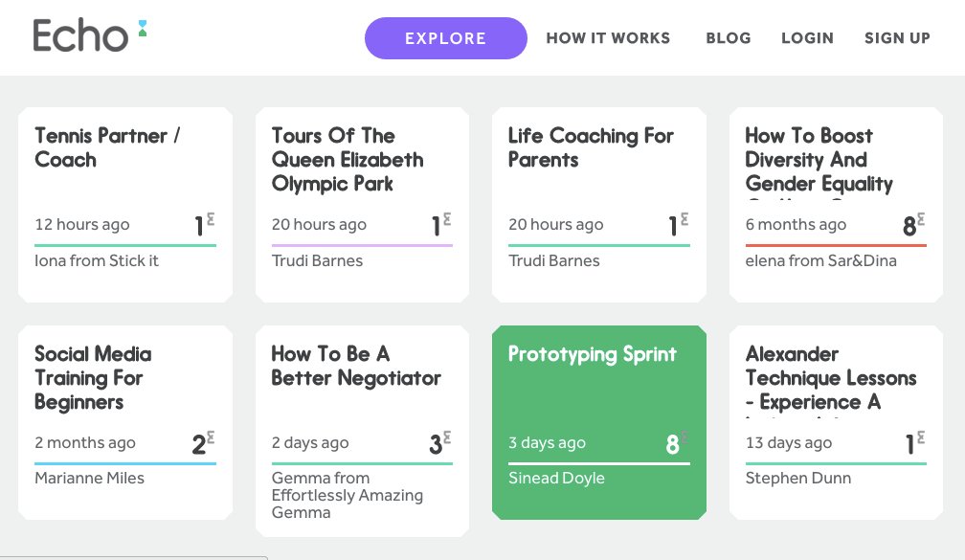
Task: Click hourglass icon on Alexander Technique card
Action: tap(921, 437)
